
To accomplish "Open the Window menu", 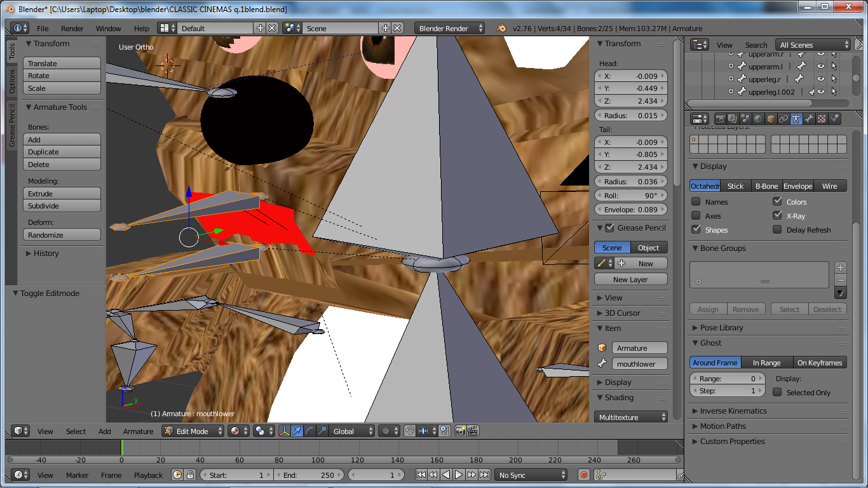I will [x=109, y=29].
